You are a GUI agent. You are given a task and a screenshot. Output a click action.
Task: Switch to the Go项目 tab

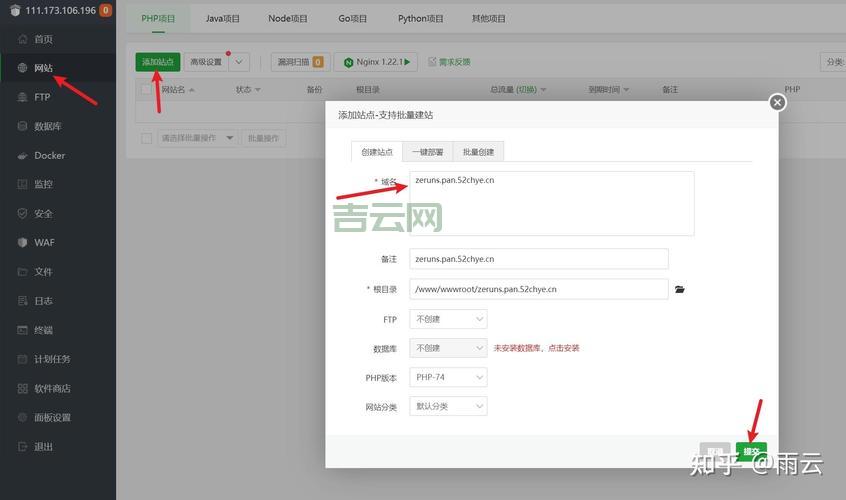click(352, 19)
